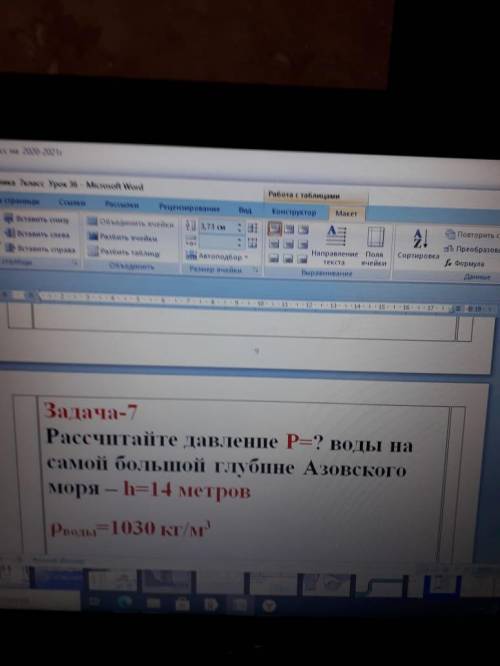
Task: Switch to the Вид tab
Action: (245, 210)
